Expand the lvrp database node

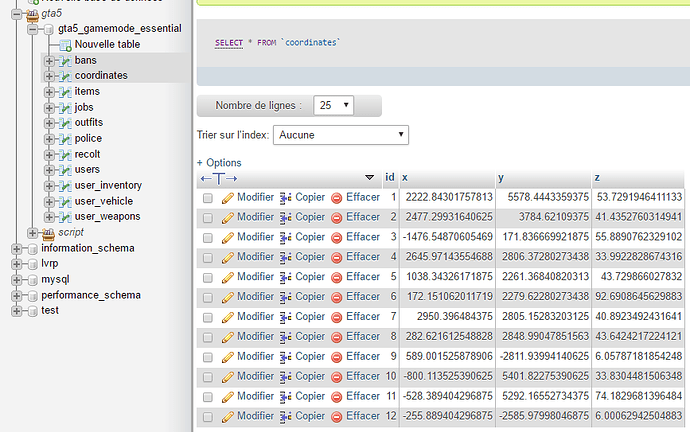coord(16,264)
